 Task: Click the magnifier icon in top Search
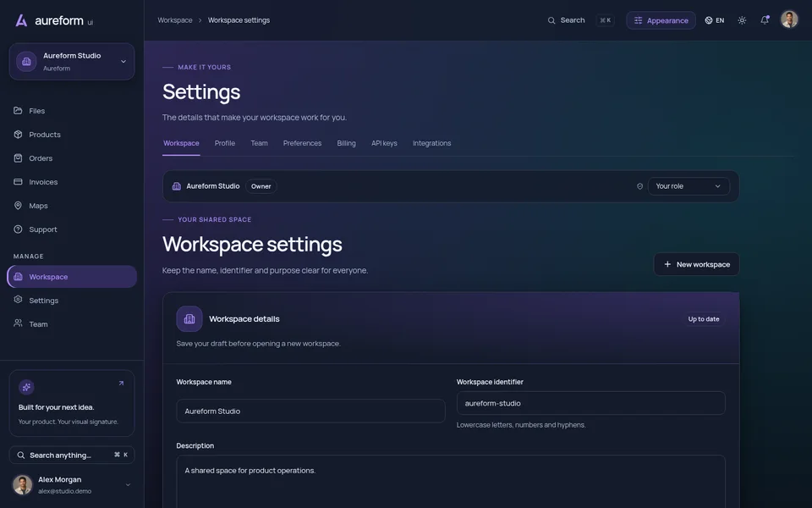point(551,20)
